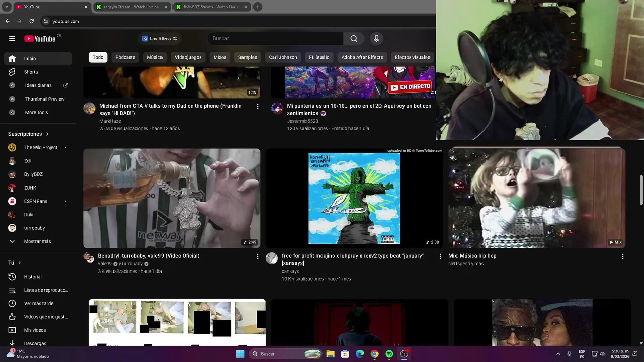The width and height of the screenshot is (644, 362).
Task: Expand the Tú section chevron
Action: click(x=20, y=263)
